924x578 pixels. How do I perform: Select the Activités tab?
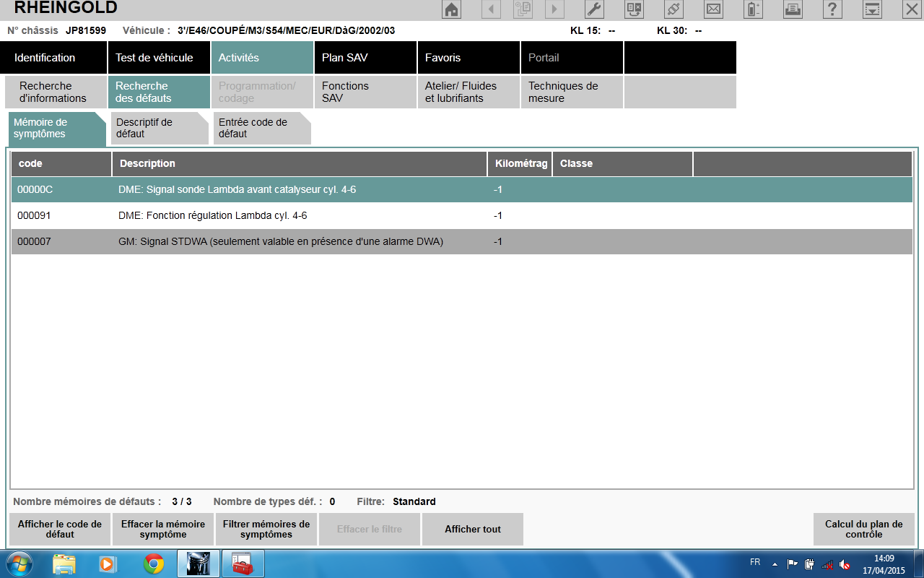point(262,58)
